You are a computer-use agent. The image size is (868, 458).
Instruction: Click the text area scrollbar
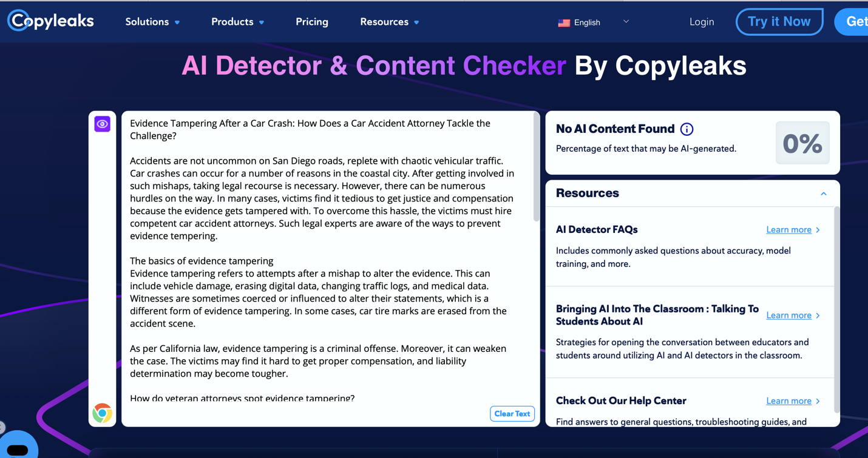click(x=536, y=167)
